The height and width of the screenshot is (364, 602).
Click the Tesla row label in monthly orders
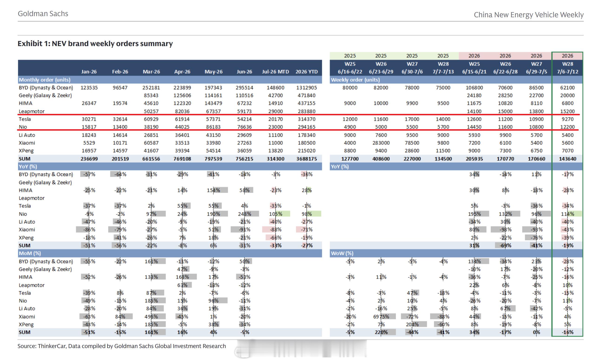[x=25, y=119]
